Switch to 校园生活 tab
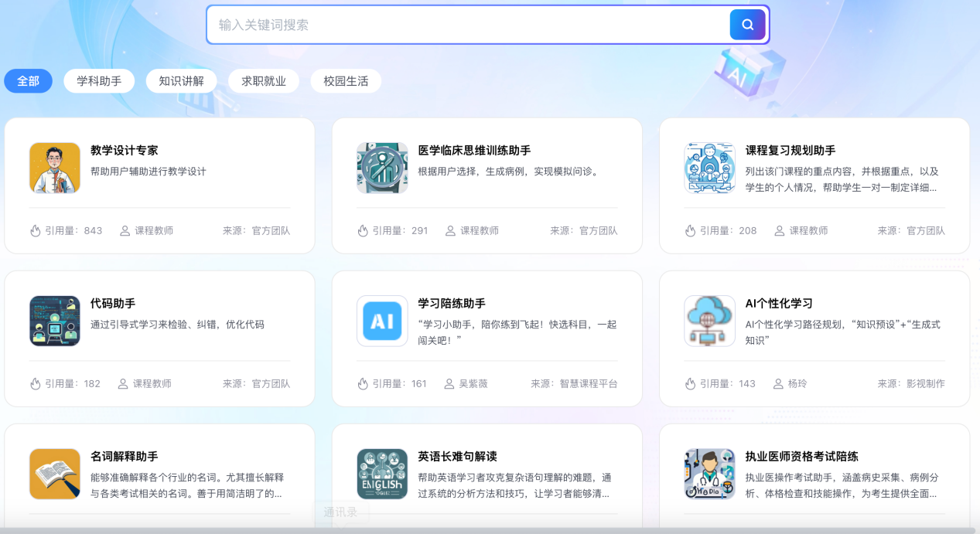This screenshot has width=980, height=534. (x=346, y=81)
